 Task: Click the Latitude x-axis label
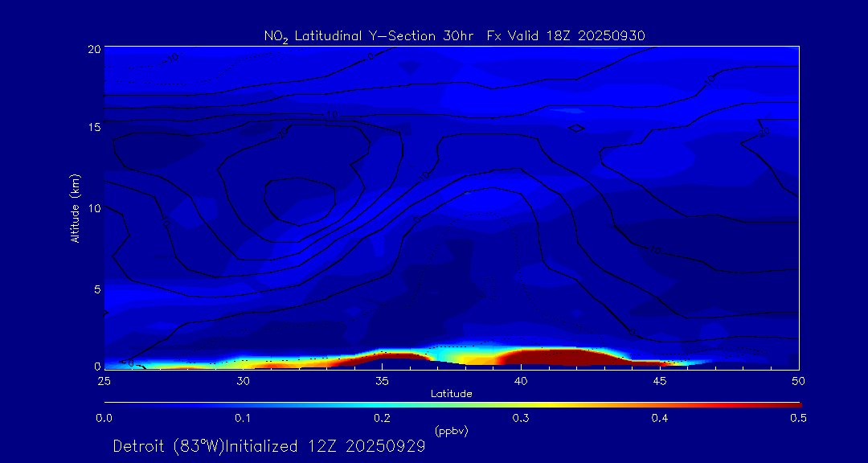click(x=451, y=394)
